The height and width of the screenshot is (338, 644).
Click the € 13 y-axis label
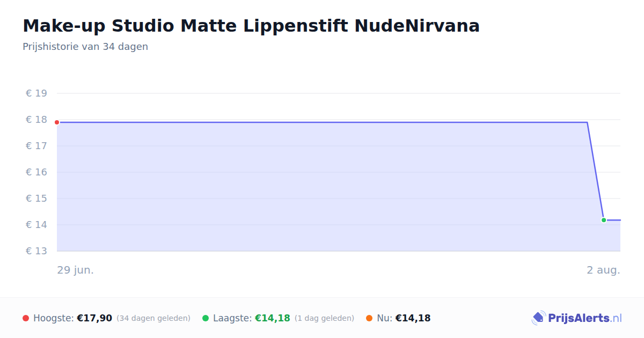pos(36,251)
